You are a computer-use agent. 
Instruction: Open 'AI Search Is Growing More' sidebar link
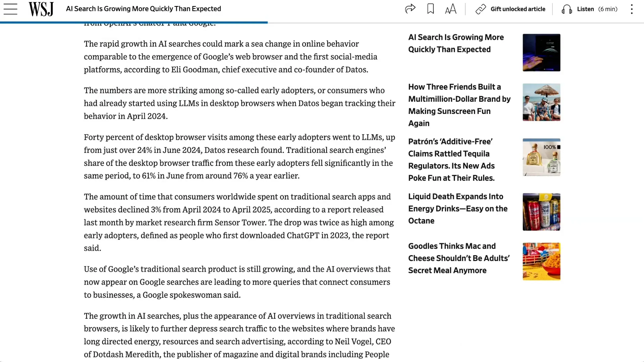click(x=456, y=43)
